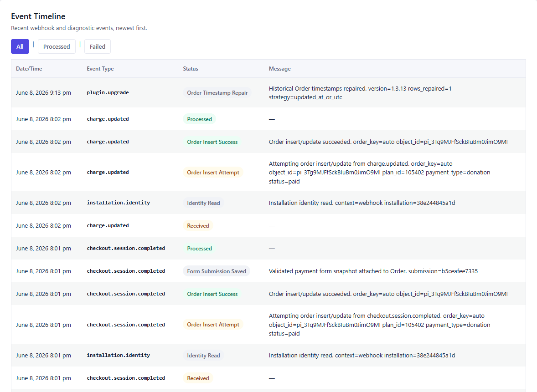Click the Identity Read badge at 8:02 pm

point(203,203)
